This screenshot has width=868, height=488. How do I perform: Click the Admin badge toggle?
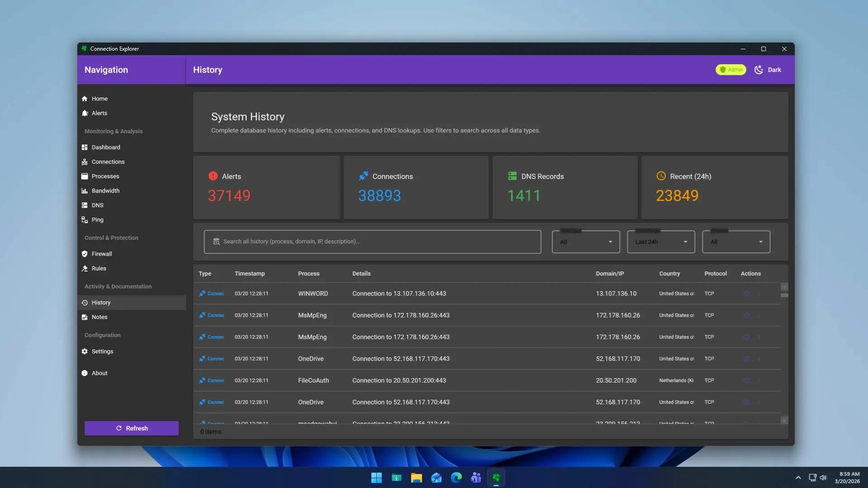[730, 70]
